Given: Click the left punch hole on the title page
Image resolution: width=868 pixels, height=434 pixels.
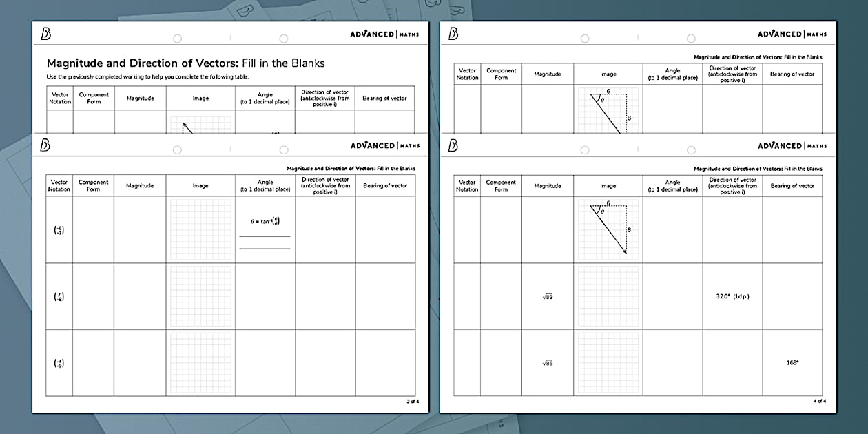Looking at the screenshot, I should coord(177,39).
